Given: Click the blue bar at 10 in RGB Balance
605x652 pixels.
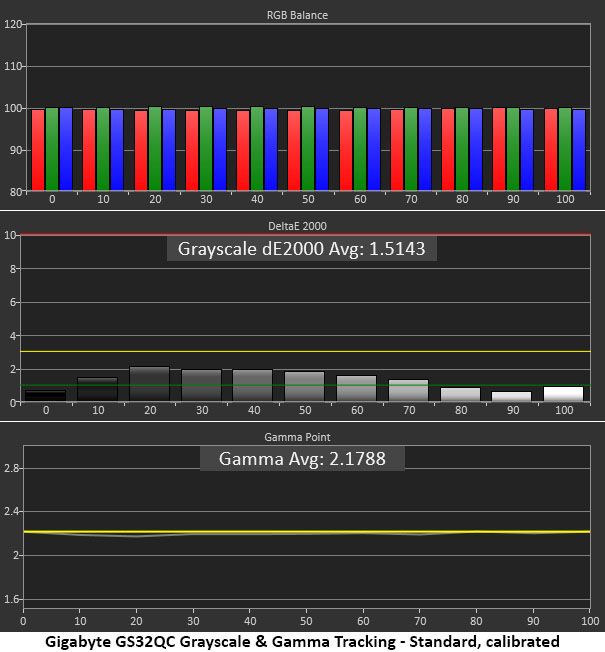Looking at the screenshot, I should pos(117,150).
